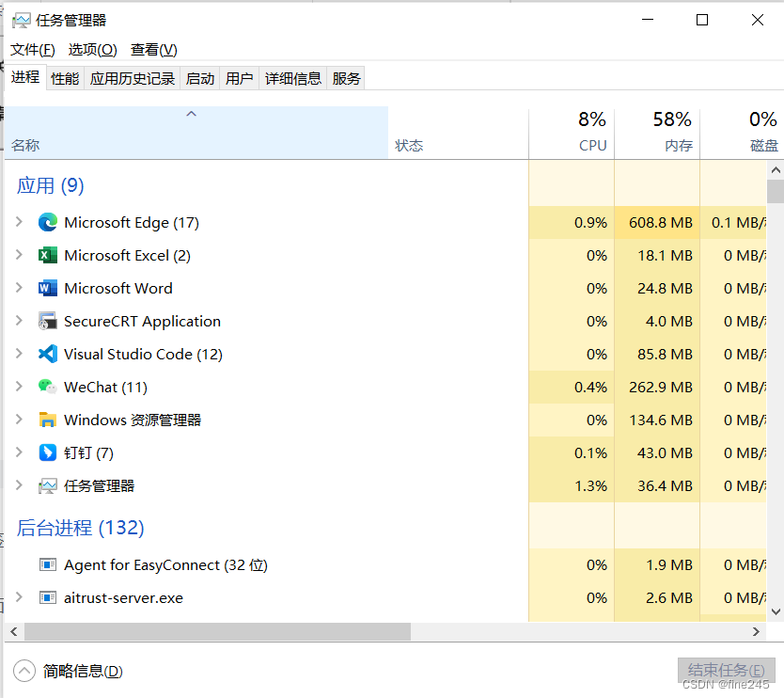
Task: Open the 文件(F) menu
Action: point(33,50)
